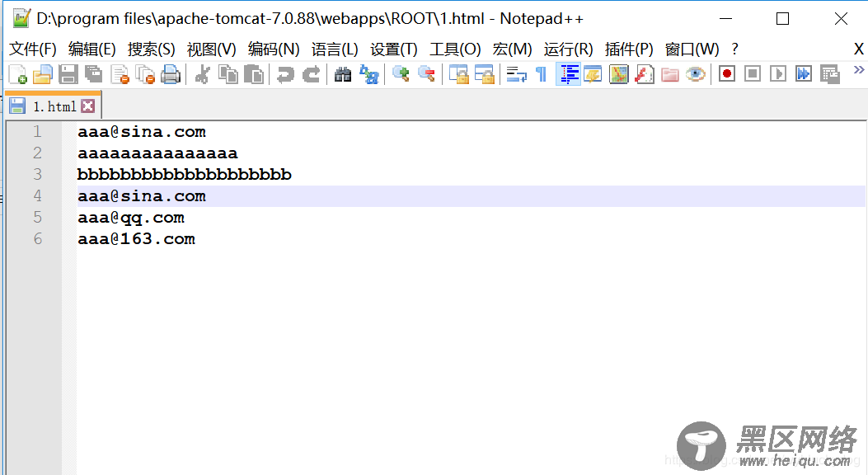Zoom in using the magnifier plus icon
The width and height of the screenshot is (868, 475).
pos(401,74)
